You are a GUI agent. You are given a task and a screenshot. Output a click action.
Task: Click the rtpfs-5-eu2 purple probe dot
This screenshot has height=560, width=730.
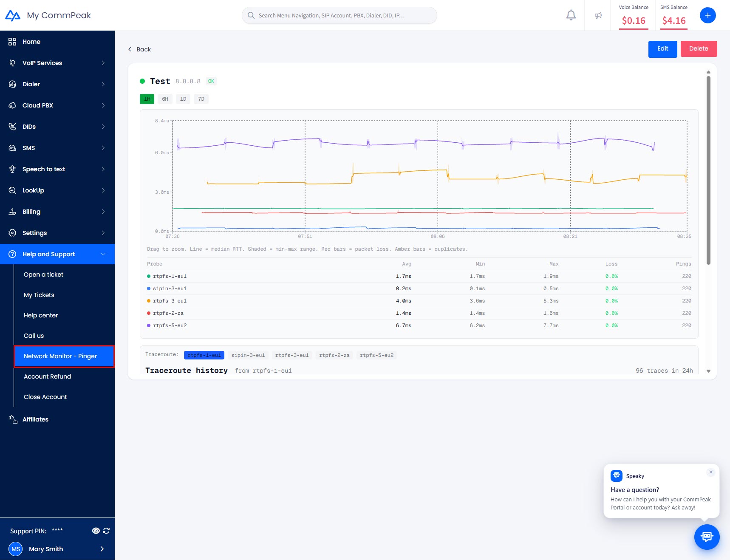pyautogui.click(x=149, y=325)
